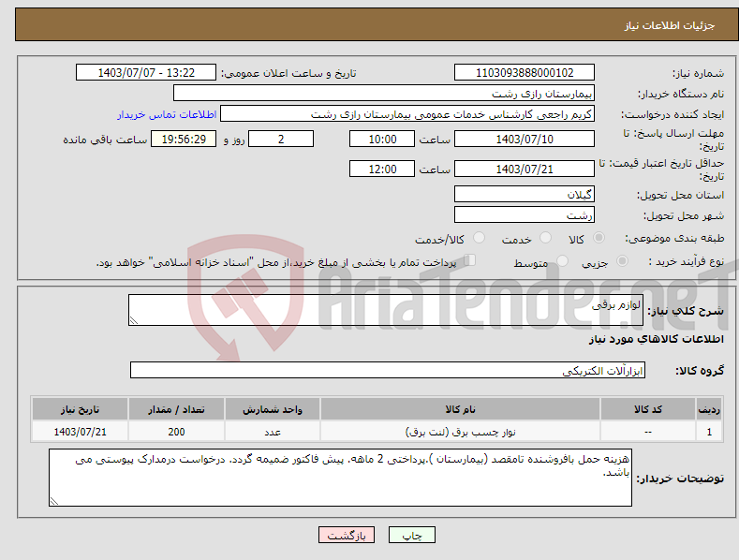Click the row number cell 1
Image resolution: width=739 pixels, height=560 pixels.
pyautogui.click(x=709, y=432)
